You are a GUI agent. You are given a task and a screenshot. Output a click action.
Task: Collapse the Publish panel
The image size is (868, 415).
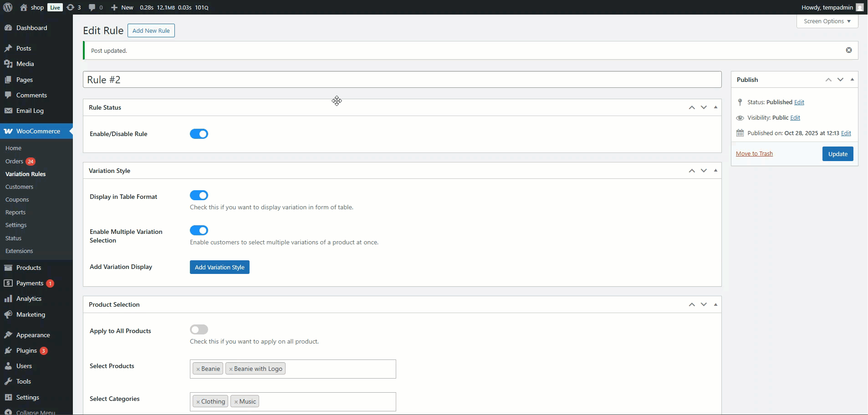coord(852,80)
